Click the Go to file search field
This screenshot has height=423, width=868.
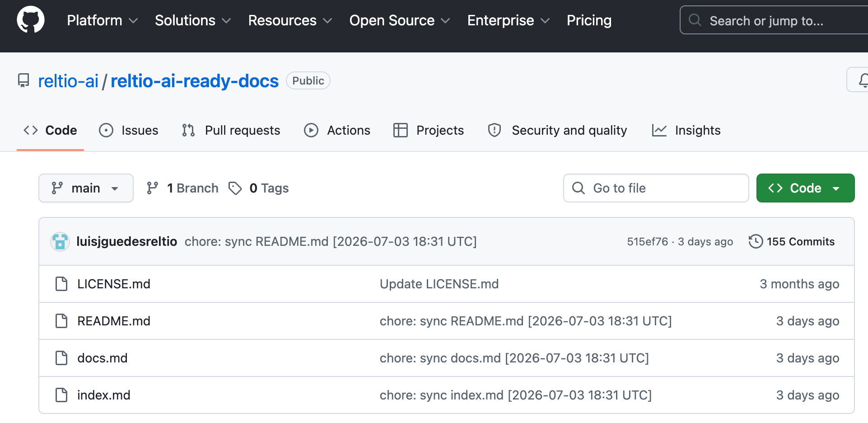(x=656, y=188)
